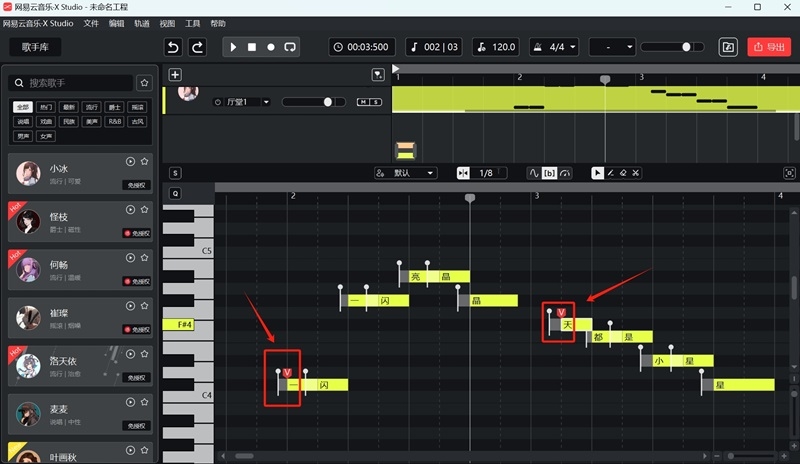
Task: Favorite singer 小冰 with star
Action: pos(144,161)
